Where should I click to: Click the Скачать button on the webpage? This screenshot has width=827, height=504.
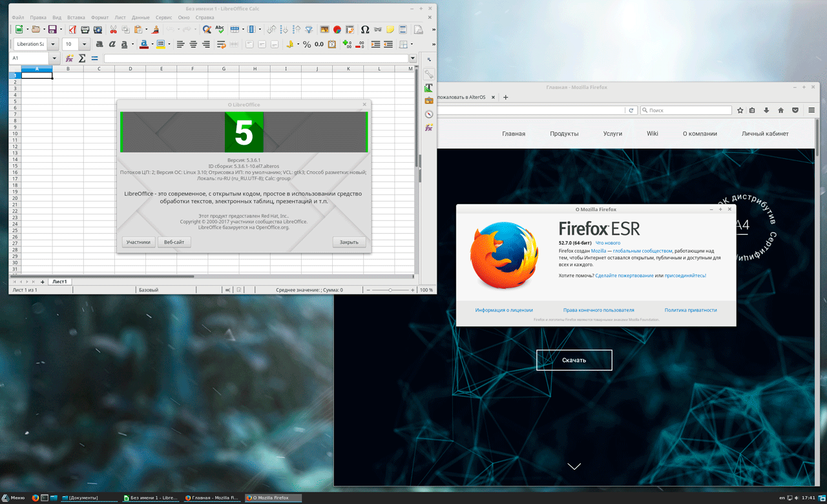click(x=574, y=360)
